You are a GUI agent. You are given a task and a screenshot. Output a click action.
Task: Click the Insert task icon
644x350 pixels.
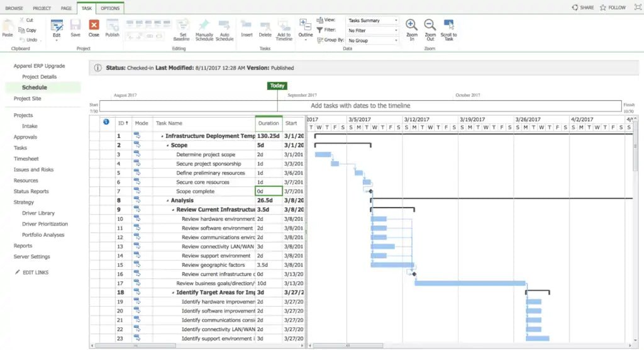(247, 26)
